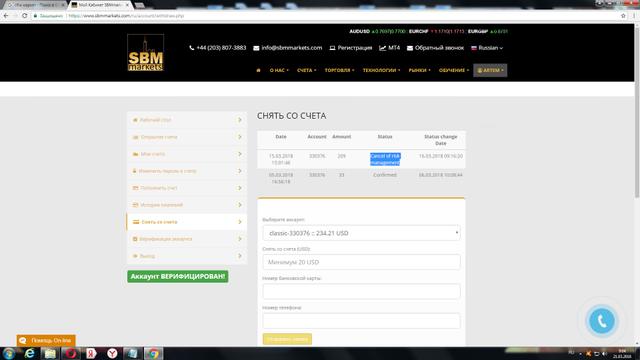
Task: Click the volume icon in system tray
Action: [x=604, y=353]
